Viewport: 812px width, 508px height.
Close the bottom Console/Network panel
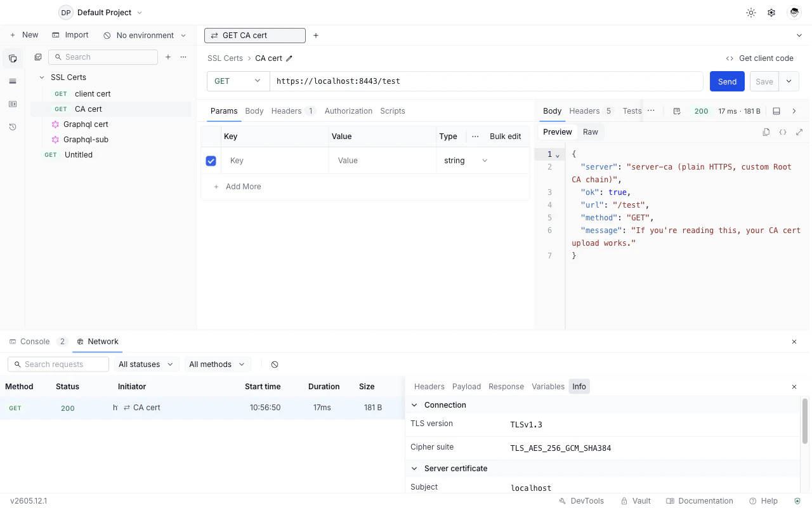pos(794,342)
